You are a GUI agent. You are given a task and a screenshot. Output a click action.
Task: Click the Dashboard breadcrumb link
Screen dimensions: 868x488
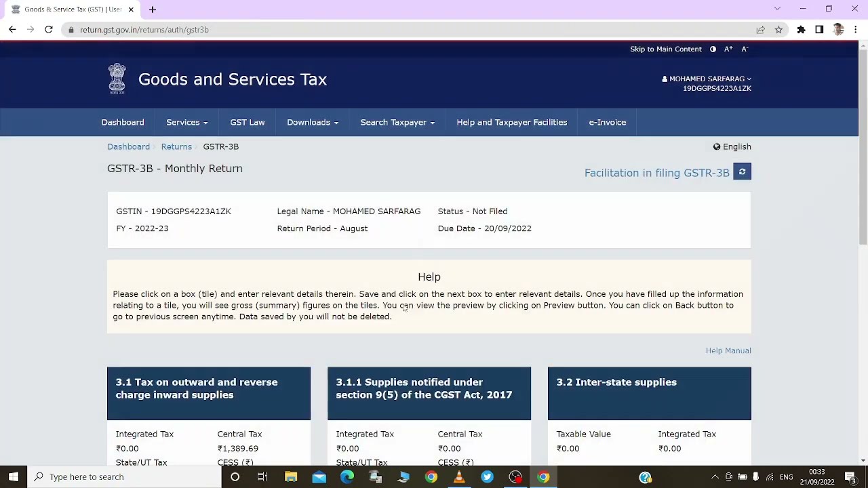tap(128, 146)
